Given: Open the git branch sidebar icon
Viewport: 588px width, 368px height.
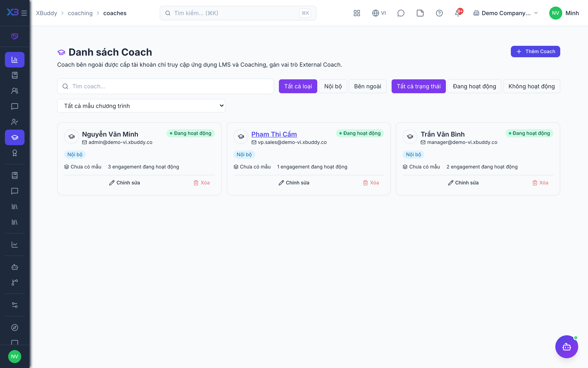Looking at the screenshot, I should [x=14, y=282].
